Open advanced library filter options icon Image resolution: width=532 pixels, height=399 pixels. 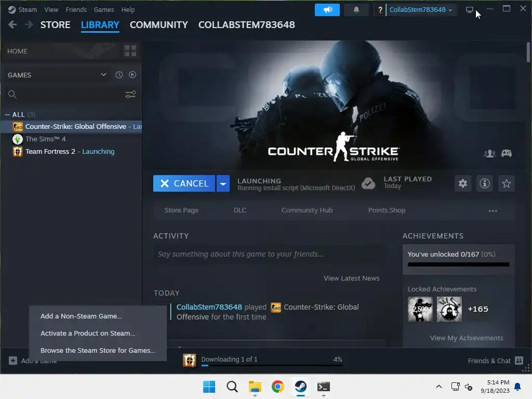(130, 95)
